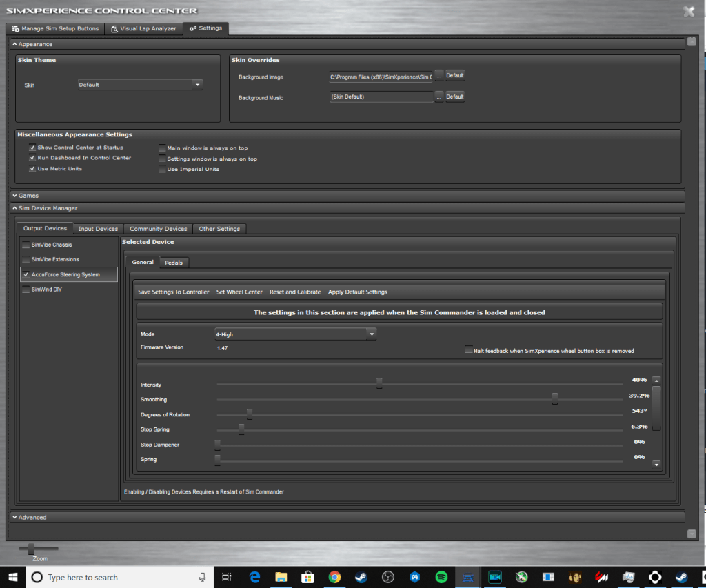Open the Mode dropdown showing 4-High

click(x=372, y=334)
